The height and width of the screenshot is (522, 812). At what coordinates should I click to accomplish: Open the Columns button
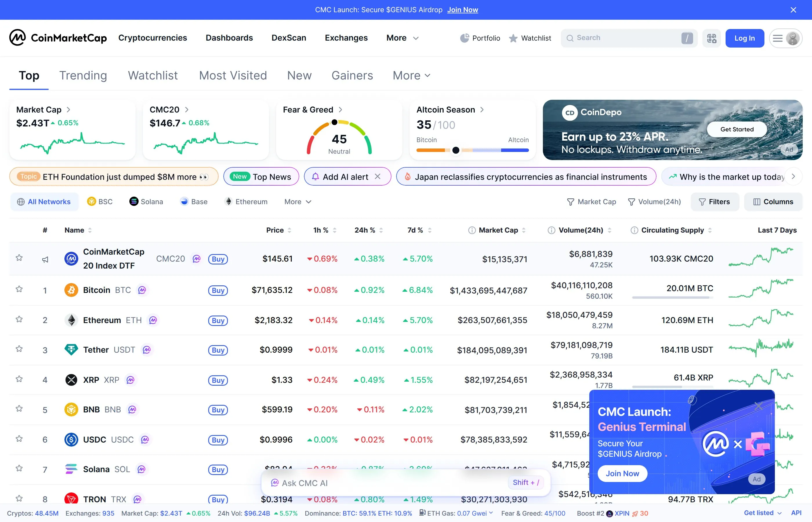coord(773,202)
